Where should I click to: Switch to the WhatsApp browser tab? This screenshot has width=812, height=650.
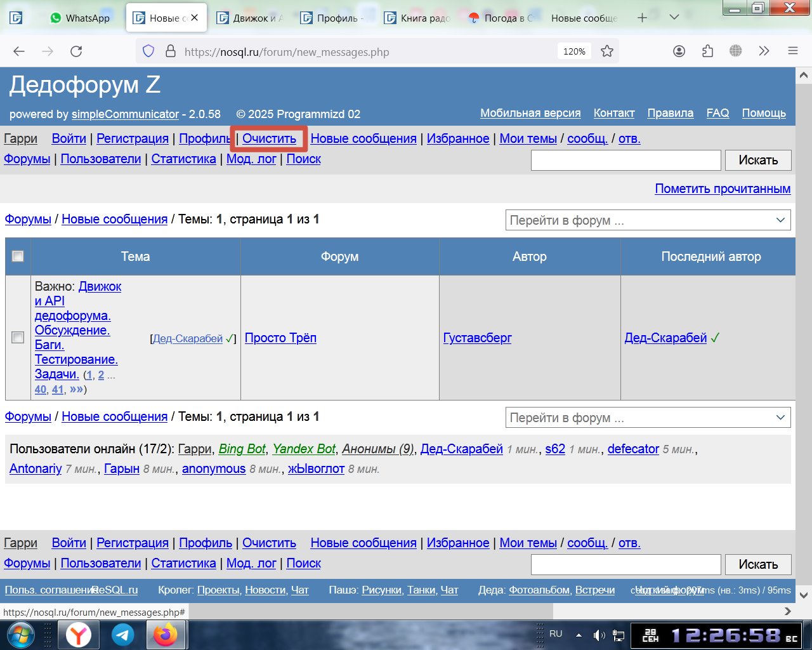(80, 18)
